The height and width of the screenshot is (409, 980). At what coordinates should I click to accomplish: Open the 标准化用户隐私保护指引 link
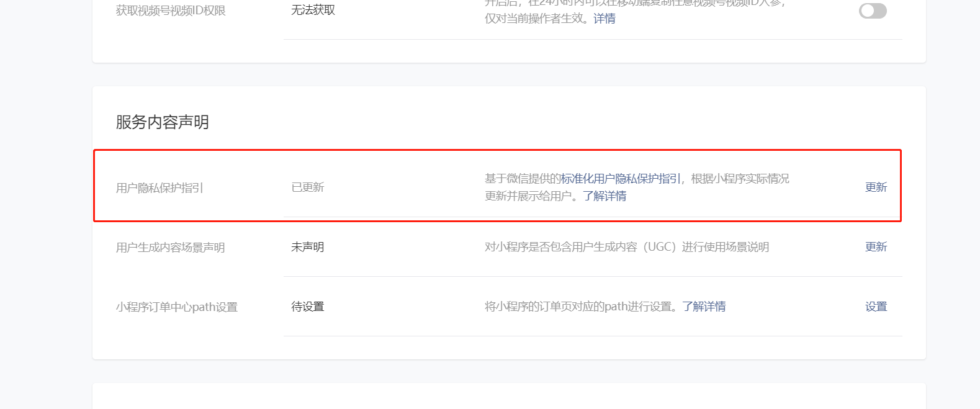point(621,179)
